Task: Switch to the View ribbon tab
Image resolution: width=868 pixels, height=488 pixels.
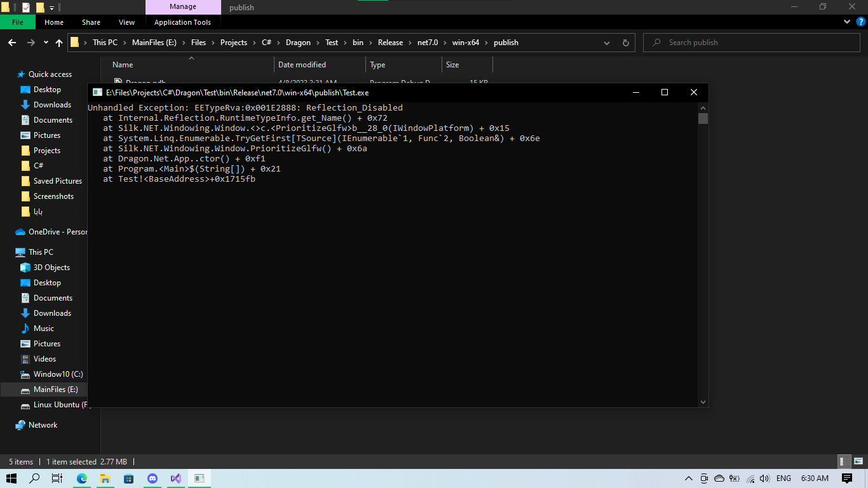Action: [x=127, y=22]
